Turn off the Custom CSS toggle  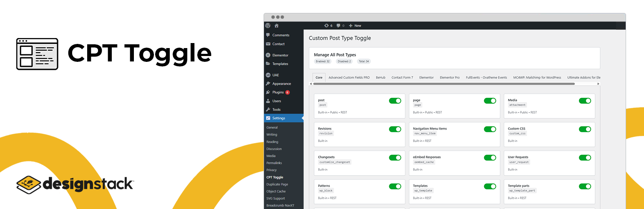[x=585, y=129]
